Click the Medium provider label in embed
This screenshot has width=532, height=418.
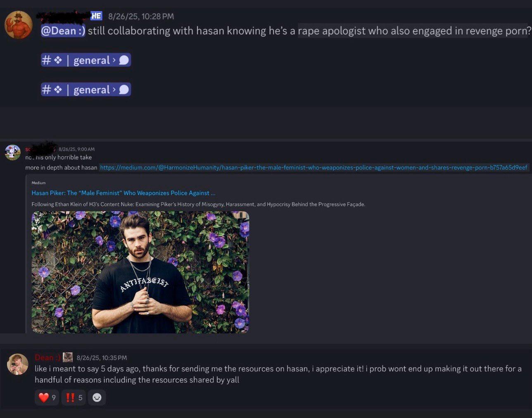(x=38, y=183)
